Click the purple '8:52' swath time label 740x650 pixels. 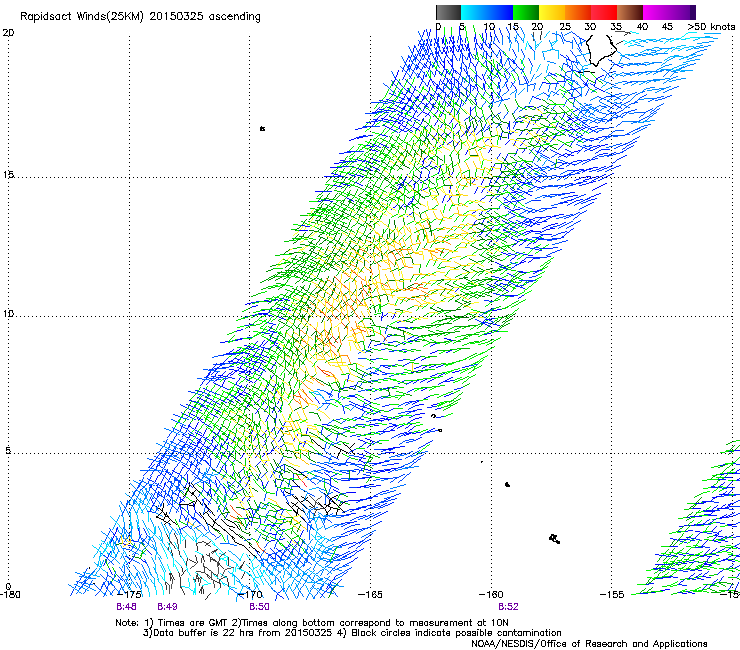tap(508, 607)
